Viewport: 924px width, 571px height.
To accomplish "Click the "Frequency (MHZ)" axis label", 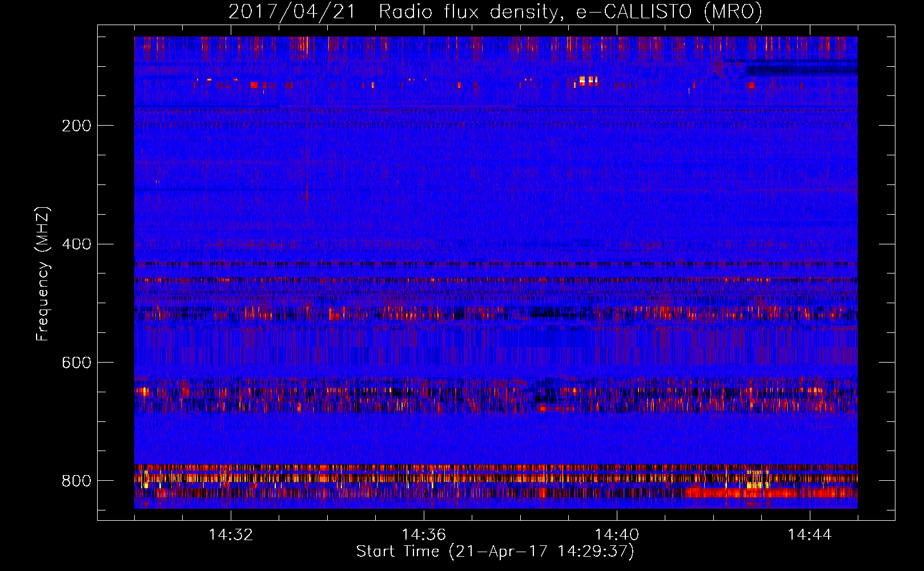I will pyautogui.click(x=43, y=274).
